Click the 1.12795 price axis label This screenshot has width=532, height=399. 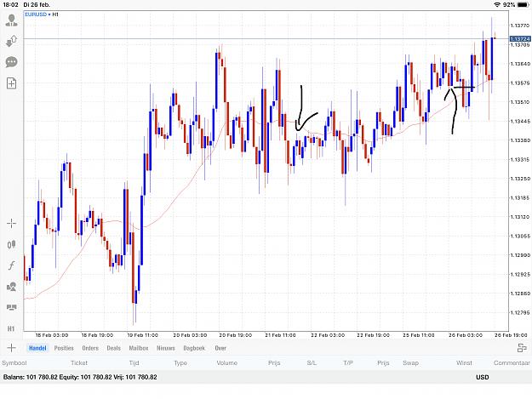pos(520,312)
